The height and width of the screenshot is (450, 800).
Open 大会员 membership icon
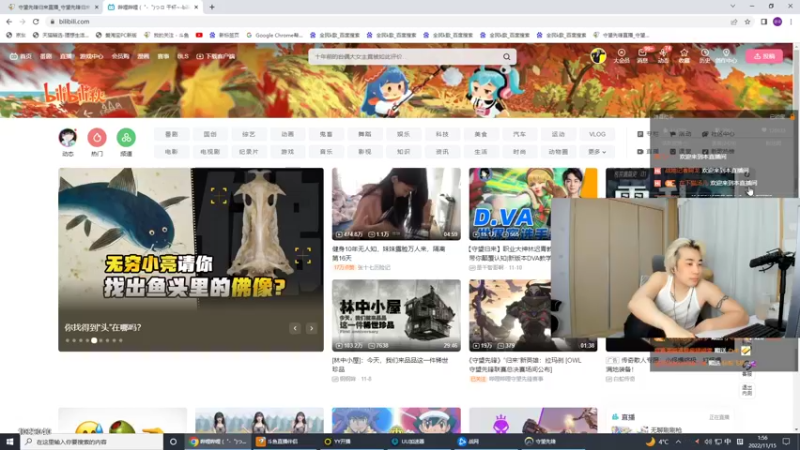[621, 56]
